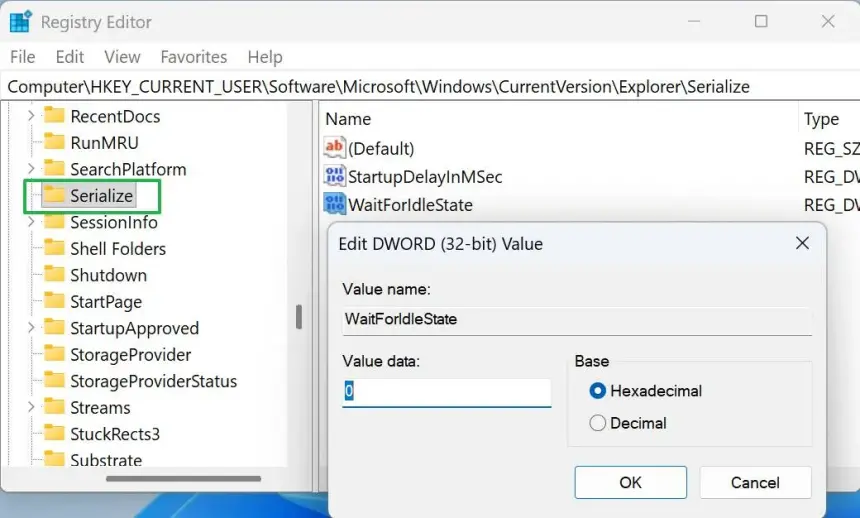Click the WaitForIdleState DWORD icon

click(x=334, y=205)
